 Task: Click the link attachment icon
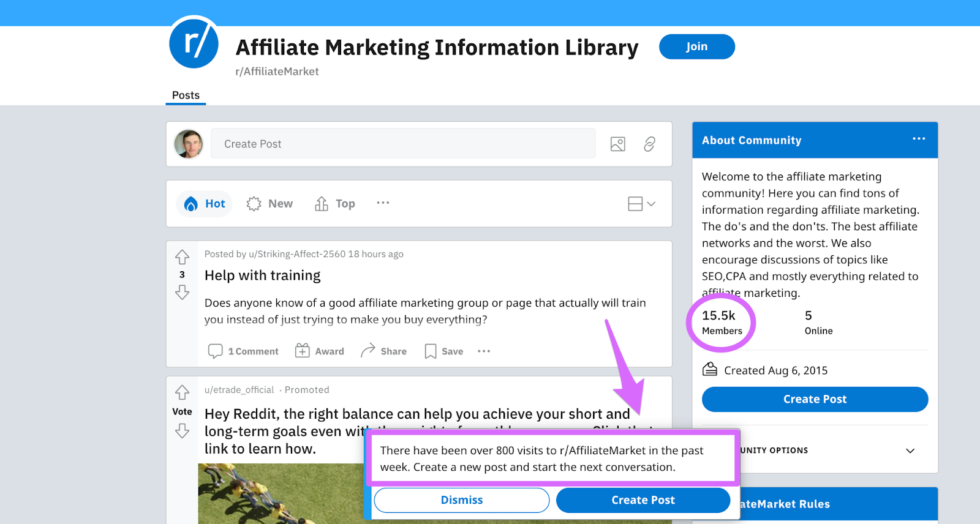[x=650, y=144]
